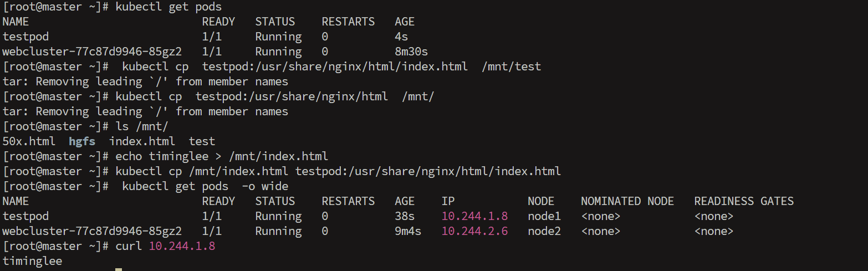868x271 pixels.
Task: Select 10.244.1.8 in the curl command
Action: (x=182, y=247)
